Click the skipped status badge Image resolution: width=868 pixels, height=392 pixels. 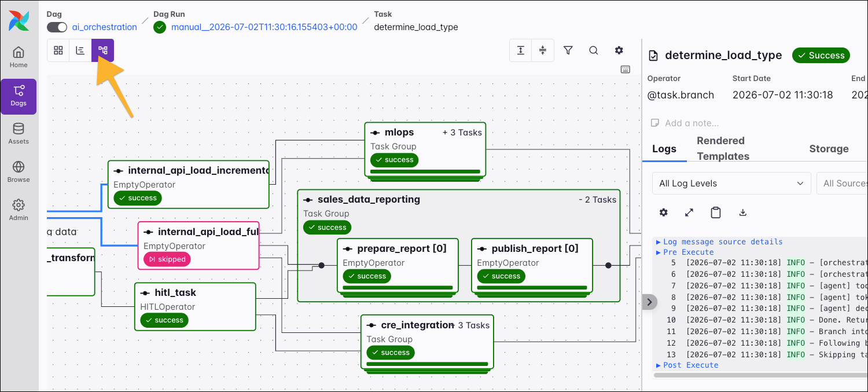tap(167, 259)
